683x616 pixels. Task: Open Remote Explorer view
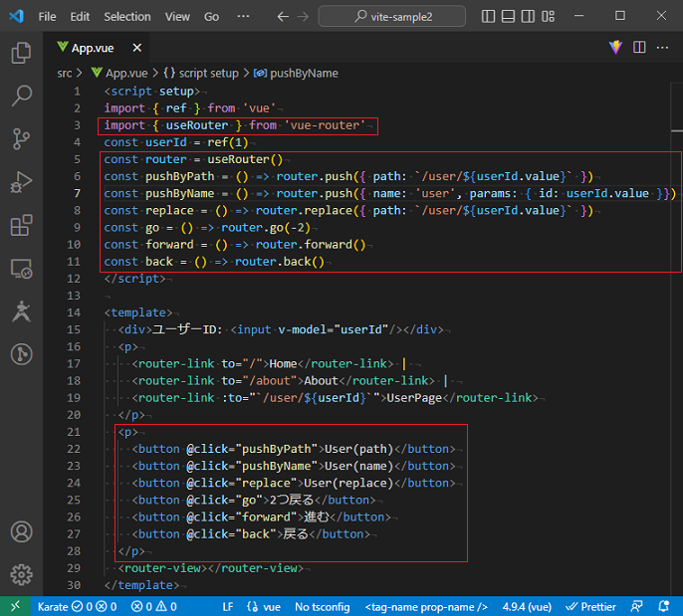[x=21, y=268]
